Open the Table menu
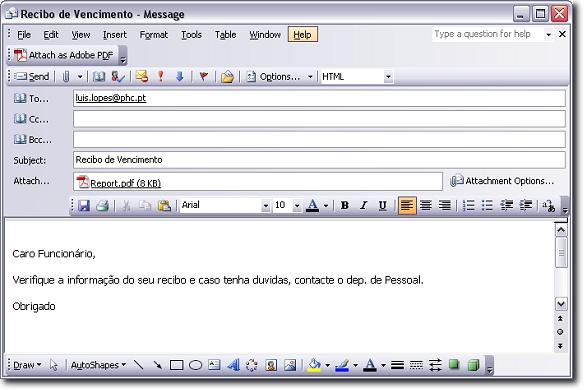584x390 pixels. [x=225, y=35]
